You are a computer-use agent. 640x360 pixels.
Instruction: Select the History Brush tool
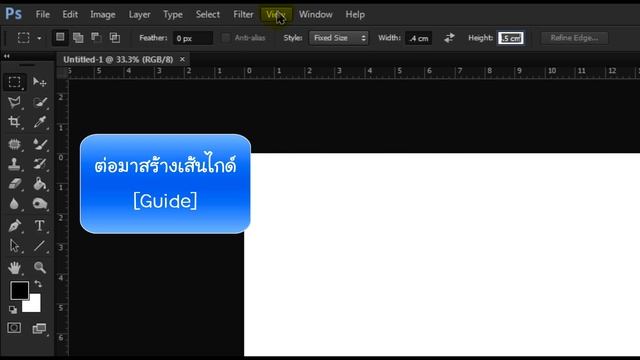point(40,164)
